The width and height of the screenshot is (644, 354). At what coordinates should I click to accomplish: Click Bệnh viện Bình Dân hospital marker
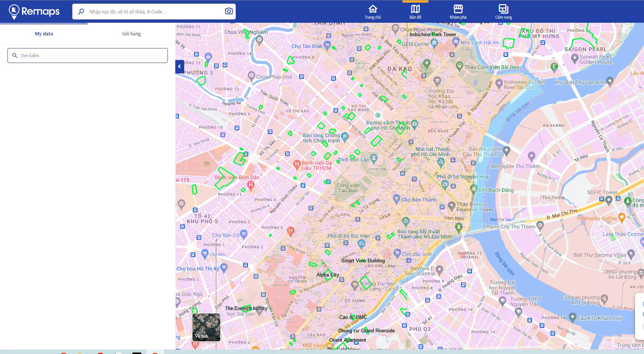point(251,185)
